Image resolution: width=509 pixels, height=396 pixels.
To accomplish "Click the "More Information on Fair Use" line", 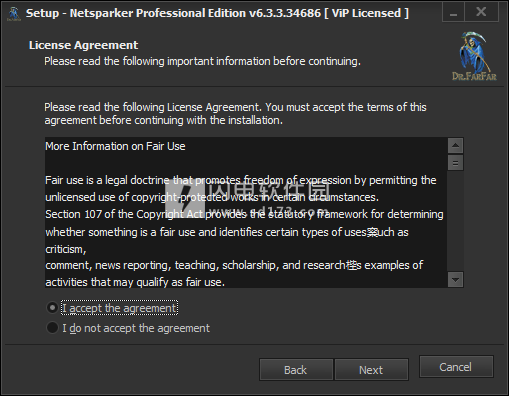I will pos(115,146).
